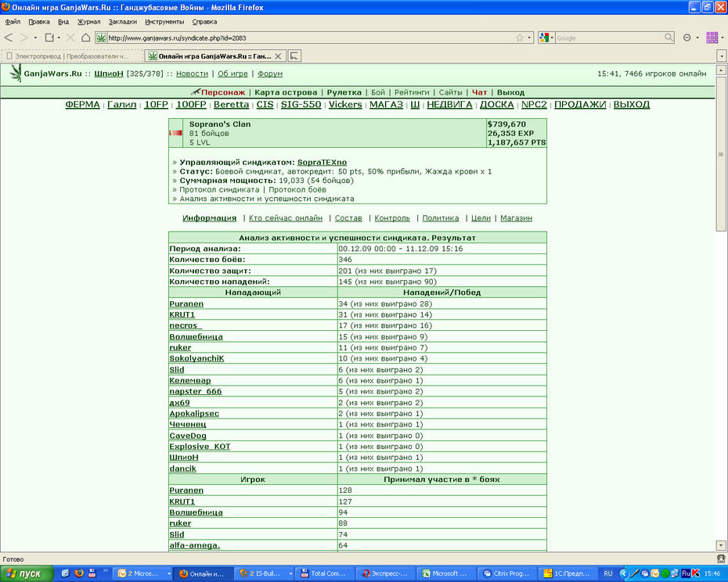This screenshot has height=582, width=728.
Task: Open the Журнал menu
Action: (x=88, y=22)
